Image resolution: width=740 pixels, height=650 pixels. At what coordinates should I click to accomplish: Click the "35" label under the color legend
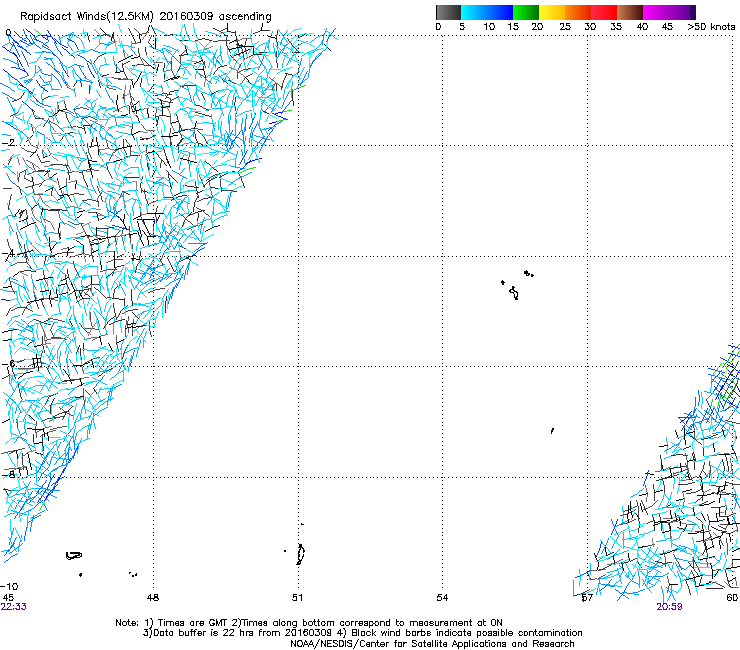(x=616, y=26)
